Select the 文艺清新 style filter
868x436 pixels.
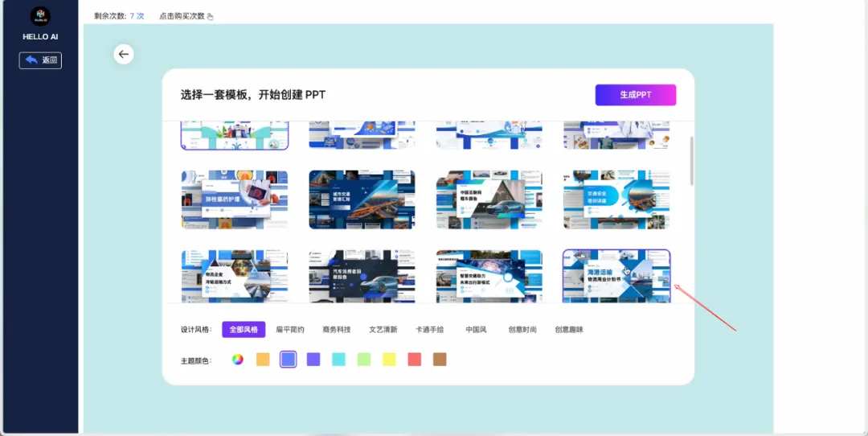coord(383,329)
